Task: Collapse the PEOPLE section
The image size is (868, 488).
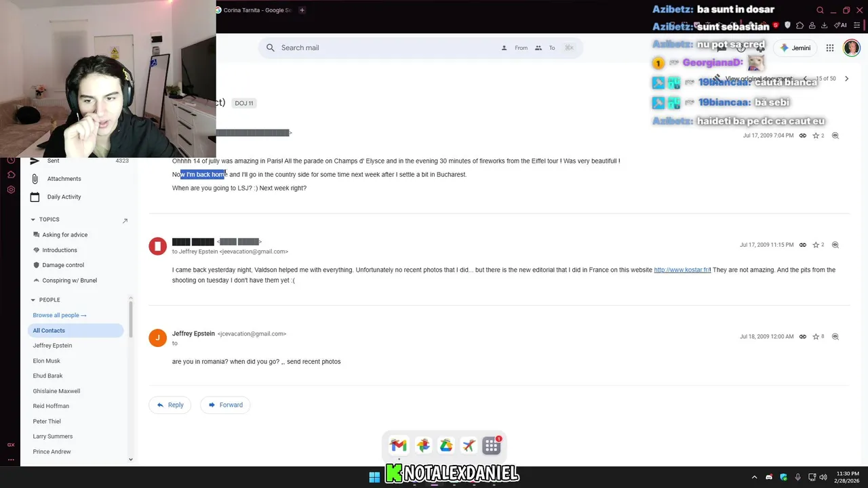Action: [33, 300]
